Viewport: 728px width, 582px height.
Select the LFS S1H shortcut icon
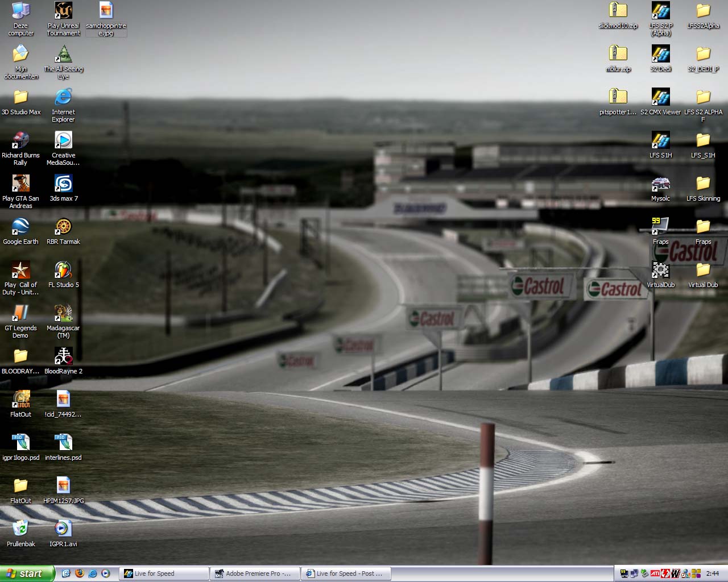pos(661,145)
